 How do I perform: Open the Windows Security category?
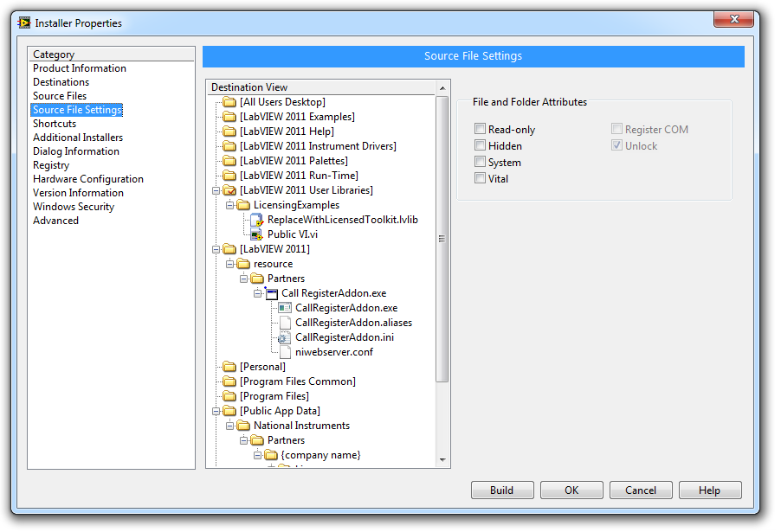coord(74,207)
